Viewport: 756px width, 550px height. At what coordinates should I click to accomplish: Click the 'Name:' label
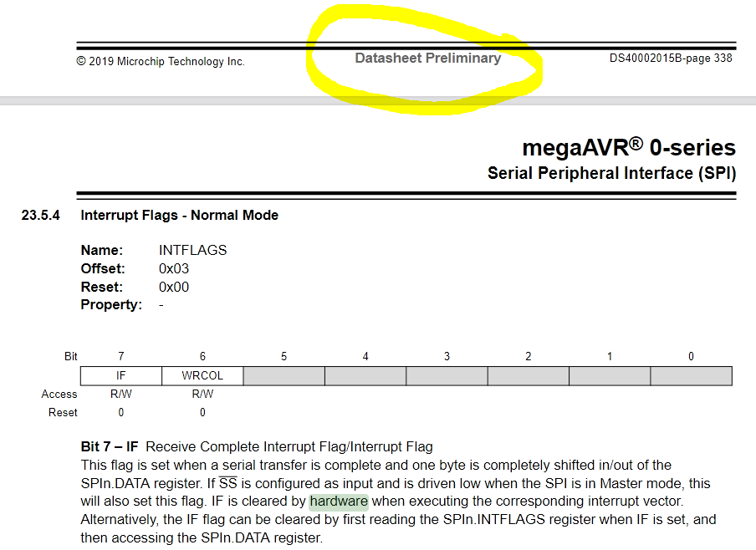click(x=102, y=250)
